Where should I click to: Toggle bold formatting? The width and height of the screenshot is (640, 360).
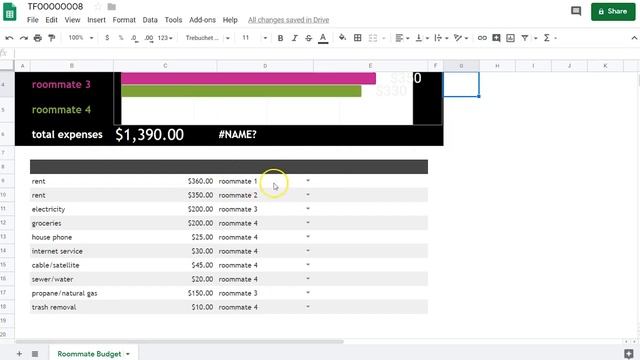(280, 38)
